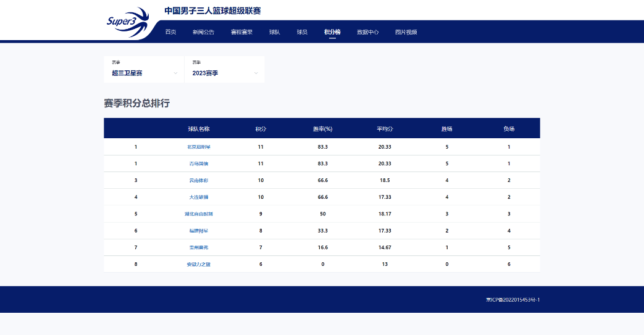This screenshot has height=335, width=644.
Task: Open the 赛程赛果 schedule menu item
Action: pyautogui.click(x=241, y=32)
